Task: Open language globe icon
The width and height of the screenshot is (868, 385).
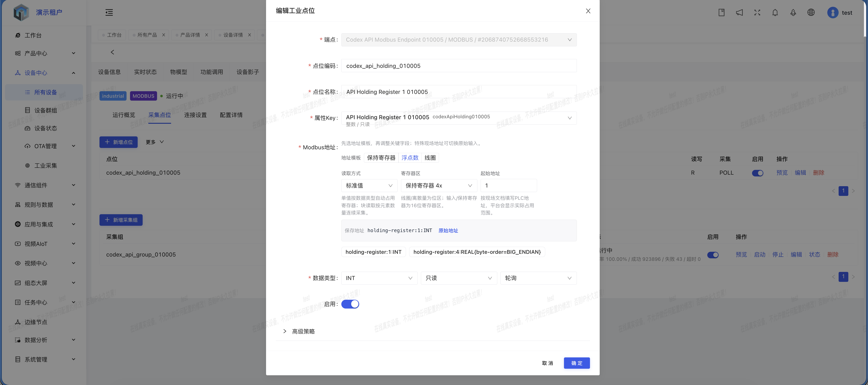Action: [x=811, y=12]
